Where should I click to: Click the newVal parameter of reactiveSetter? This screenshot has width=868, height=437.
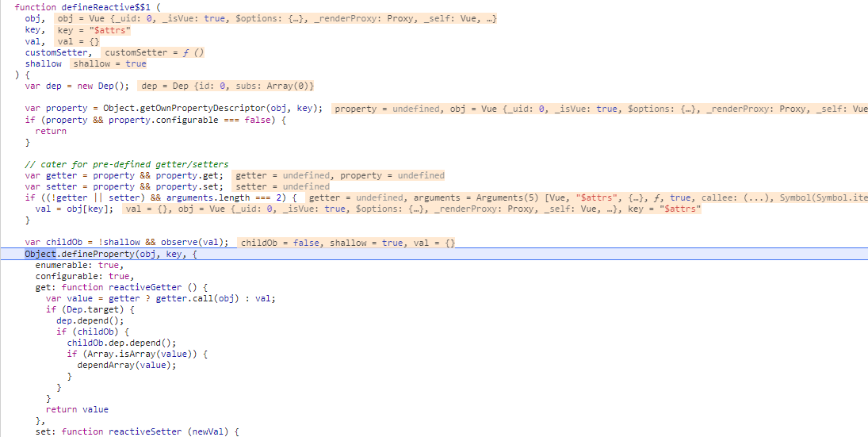(x=208, y=431)
